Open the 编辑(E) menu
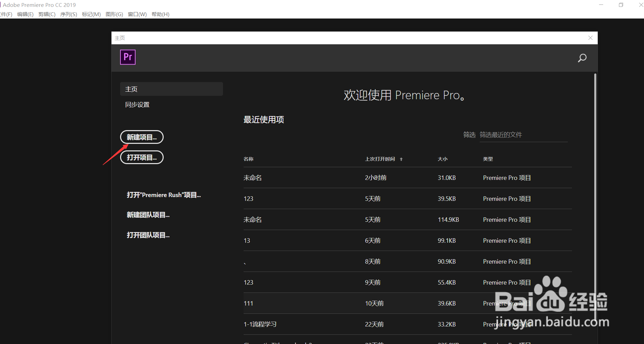The width and height of the screenshot is (644, 344). pyautogui.click(x=25, y=14)
